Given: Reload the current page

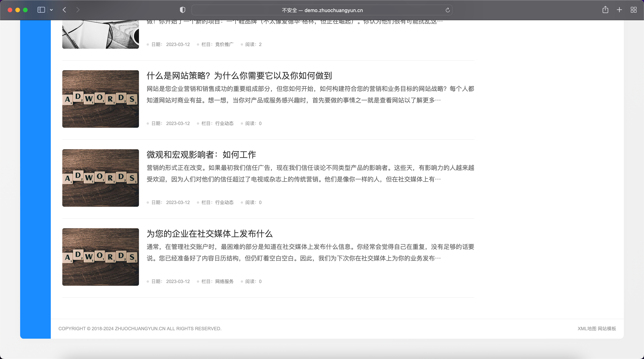Looking at the screenshot, I should click(x=448, y=10).
